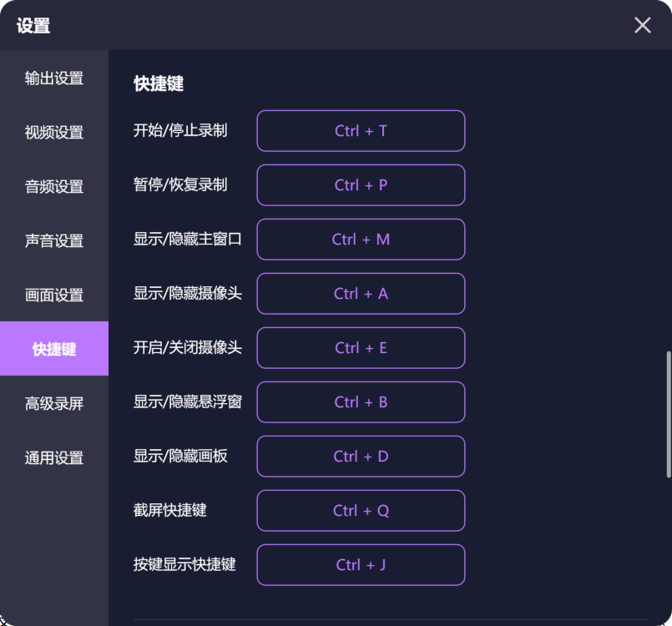Select the active 快捷键 tab
672x626 pixels.
(54, 348)
